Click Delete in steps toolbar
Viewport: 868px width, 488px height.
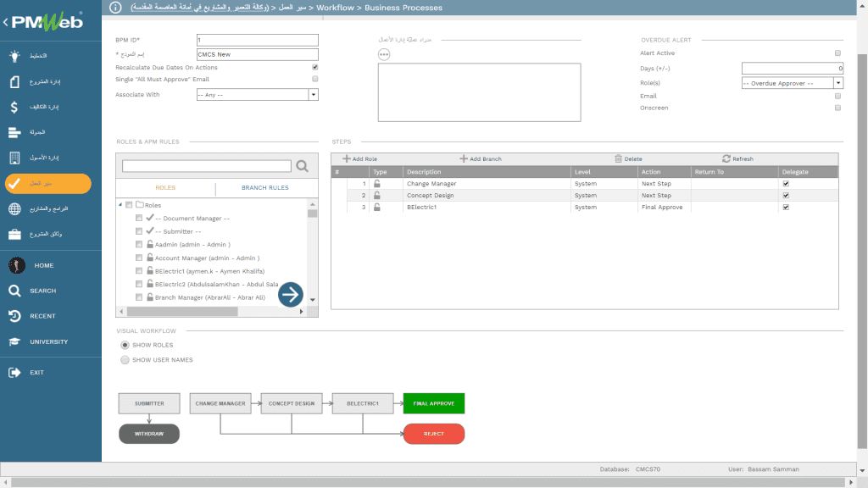pyautogui.click(x=628, y=158)
